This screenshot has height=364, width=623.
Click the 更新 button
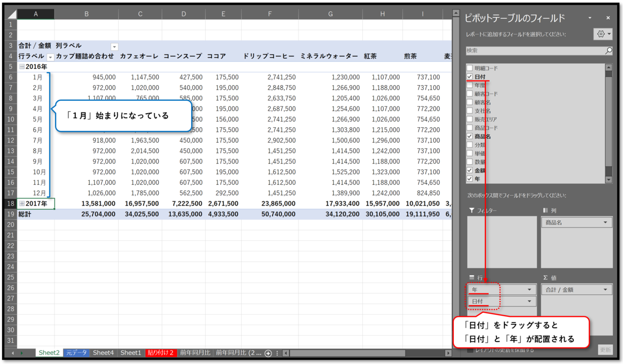point(605,350)
